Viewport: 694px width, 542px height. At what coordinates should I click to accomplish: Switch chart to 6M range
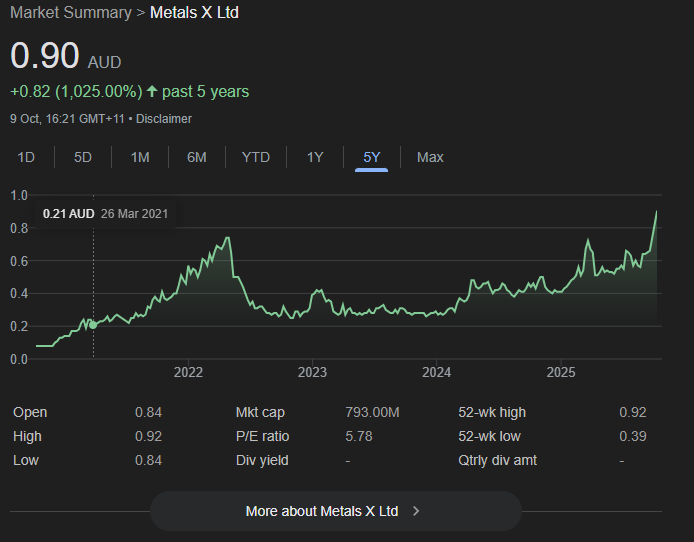pos(197,158)
